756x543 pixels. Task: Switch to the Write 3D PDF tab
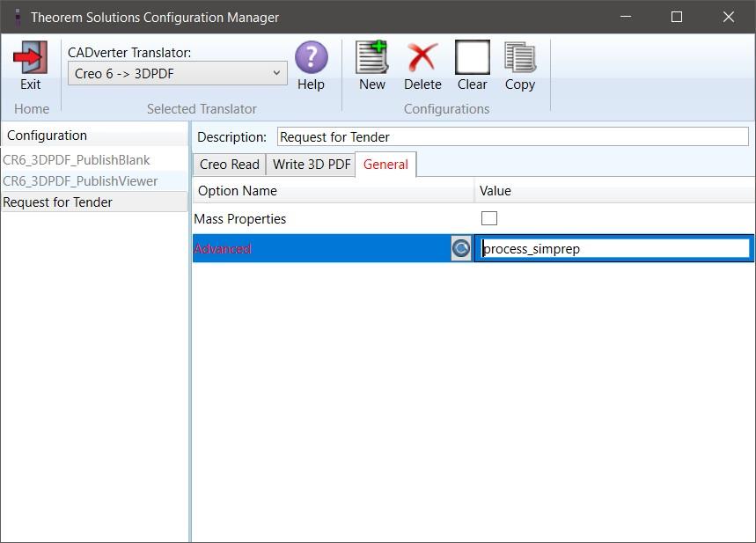coord(312,165)
